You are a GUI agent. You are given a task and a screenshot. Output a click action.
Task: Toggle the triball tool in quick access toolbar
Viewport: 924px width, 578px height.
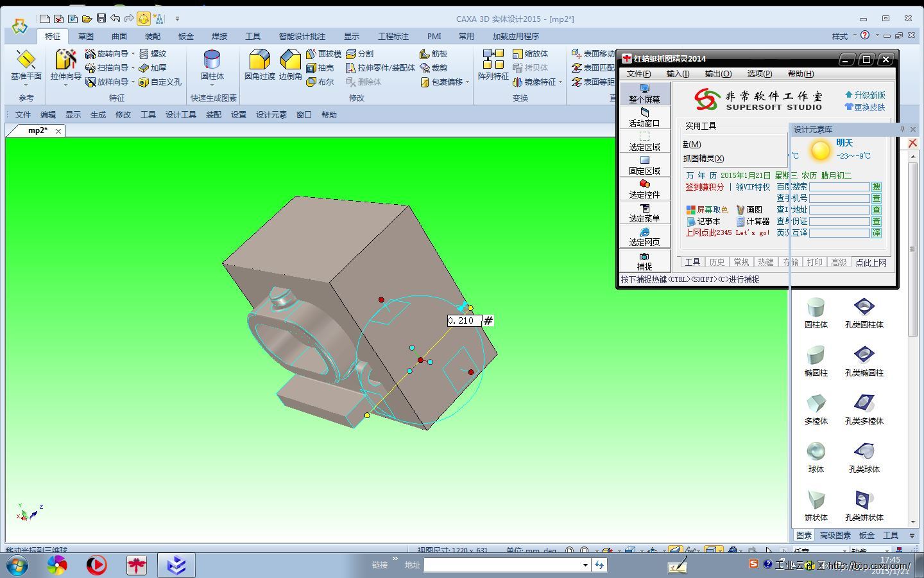coord(143,19)
